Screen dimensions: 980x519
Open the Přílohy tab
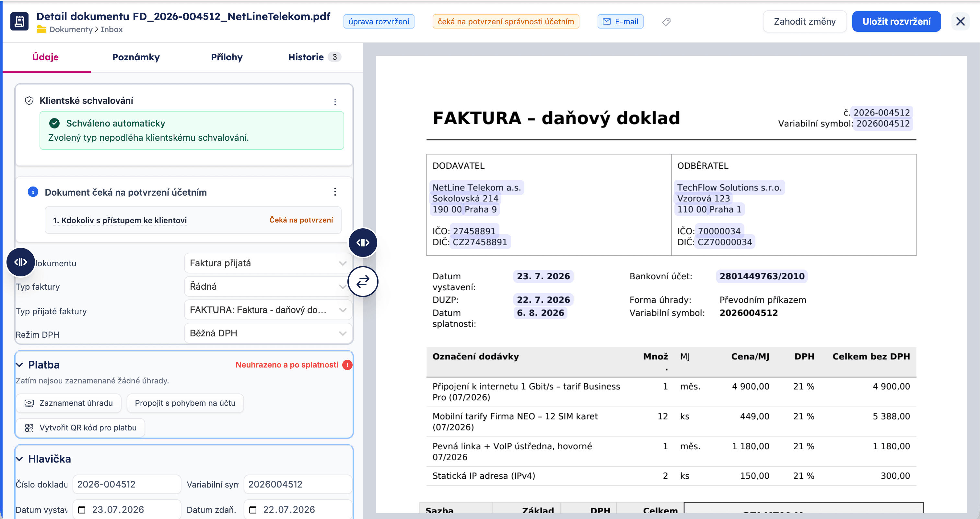click(x=227, y=57)
